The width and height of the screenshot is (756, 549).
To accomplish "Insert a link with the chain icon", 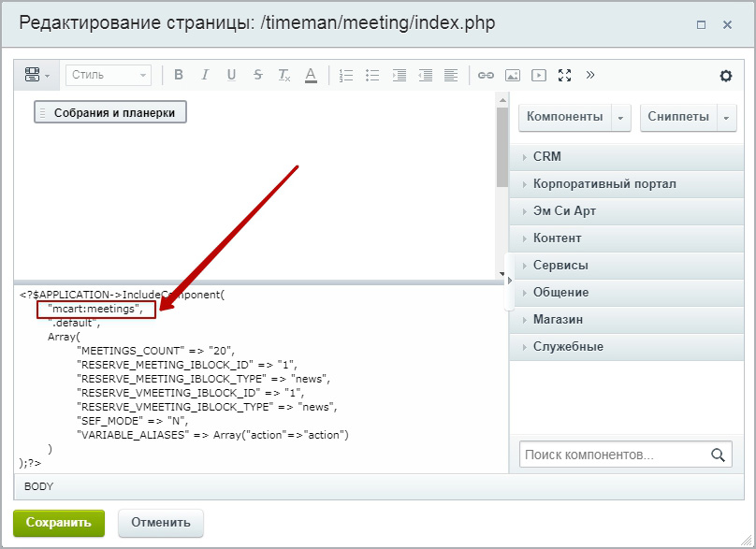I will pos(486,76).
